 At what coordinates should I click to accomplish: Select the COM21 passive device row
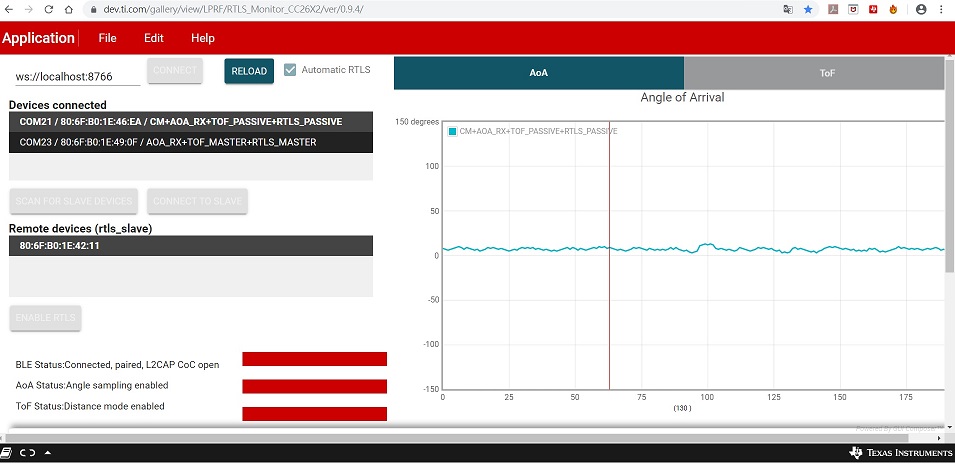(x=191, y=122)
